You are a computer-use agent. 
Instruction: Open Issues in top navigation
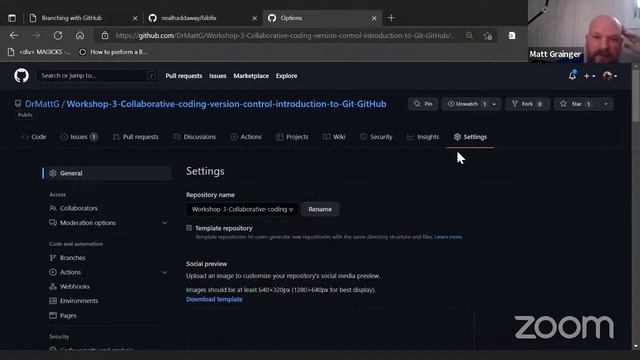pos(218,76)
